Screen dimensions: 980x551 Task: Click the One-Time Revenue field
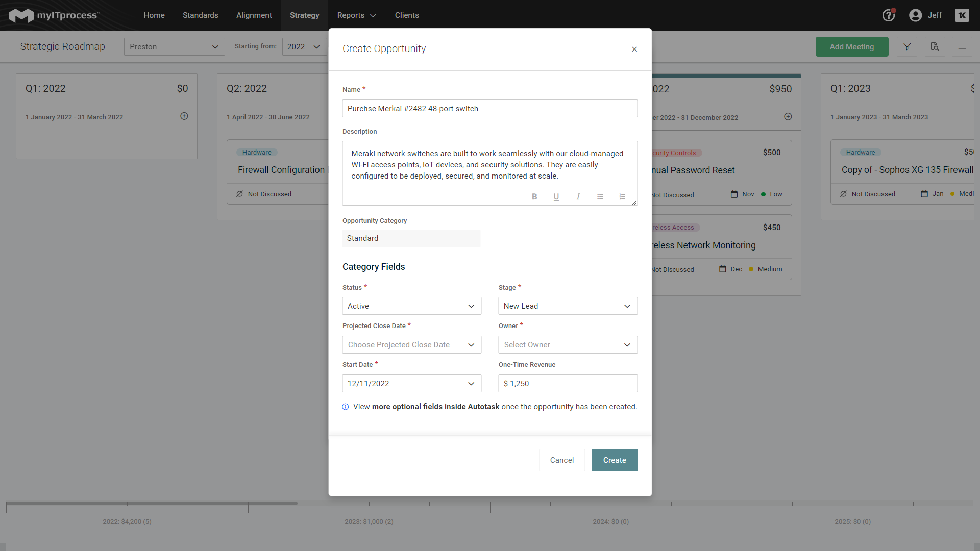568,384
